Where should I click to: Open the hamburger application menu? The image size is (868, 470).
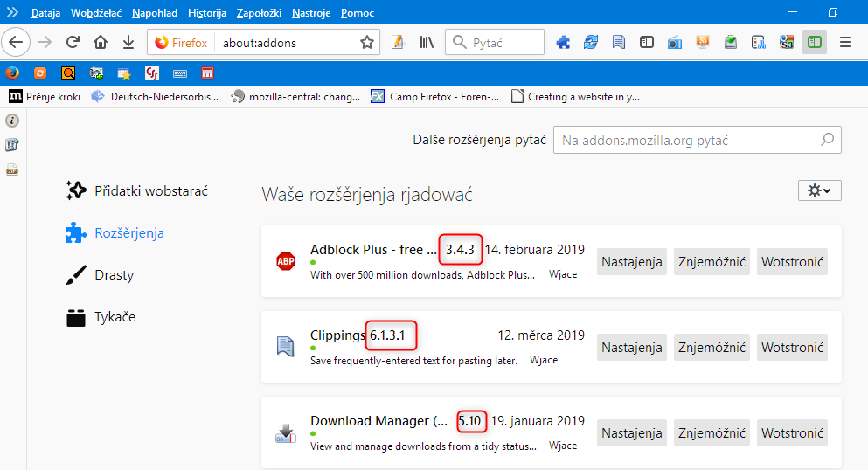(x=844, y=42)
